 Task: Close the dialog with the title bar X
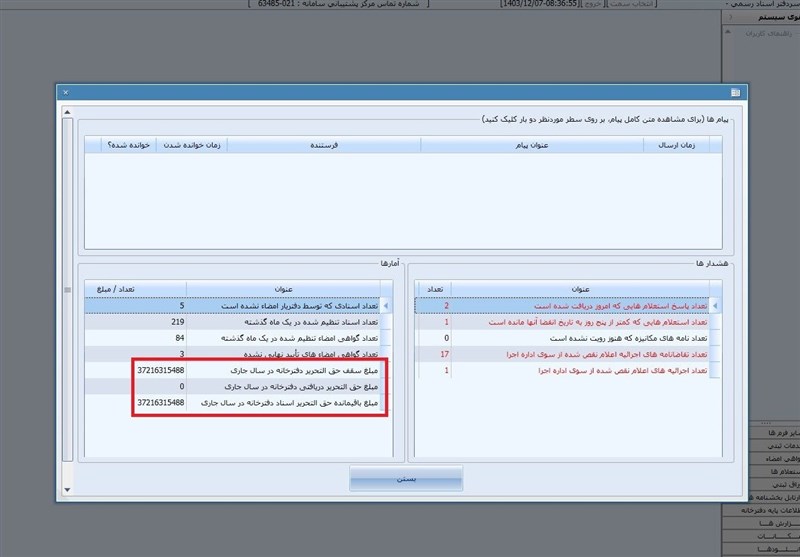tap(66, 92)
